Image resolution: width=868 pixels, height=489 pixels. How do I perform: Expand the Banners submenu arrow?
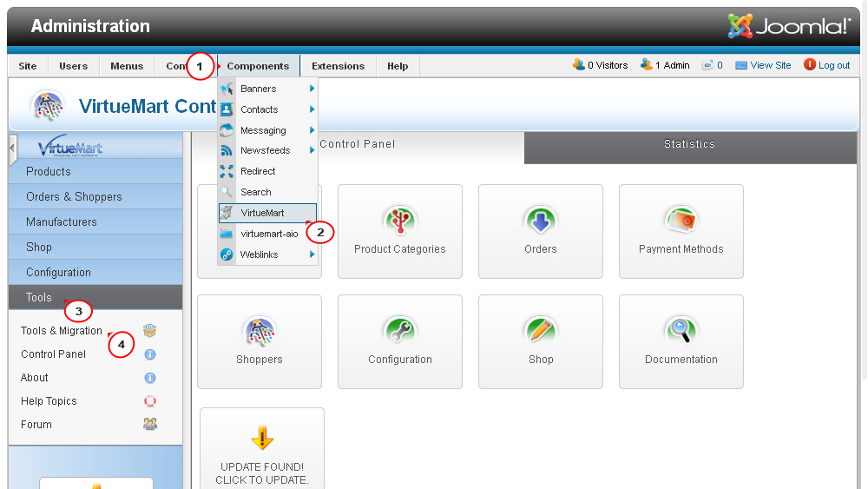coord(312,89)
